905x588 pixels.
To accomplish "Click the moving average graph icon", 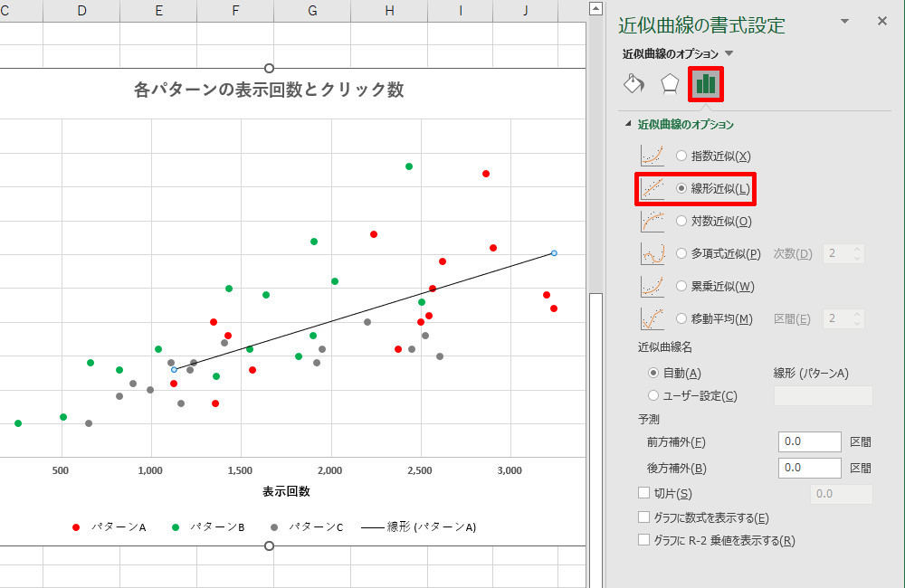I will click(x=653, y=318).
